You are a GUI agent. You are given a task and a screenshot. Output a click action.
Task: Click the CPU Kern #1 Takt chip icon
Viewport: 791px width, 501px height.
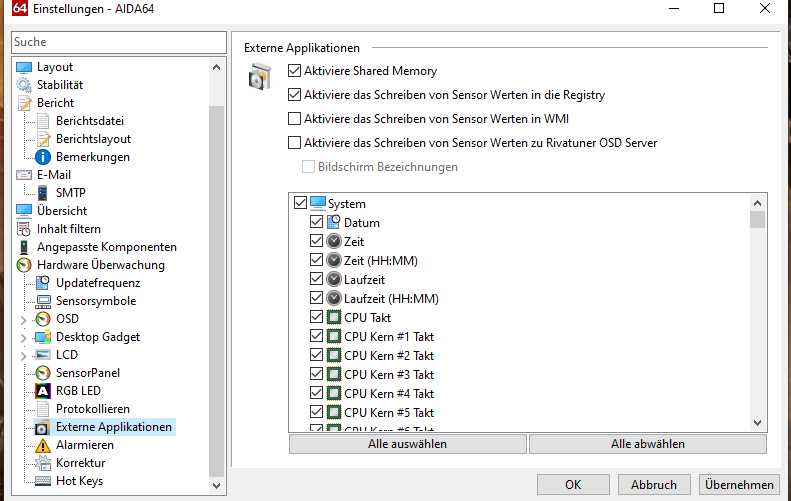(x=333, y=336)
